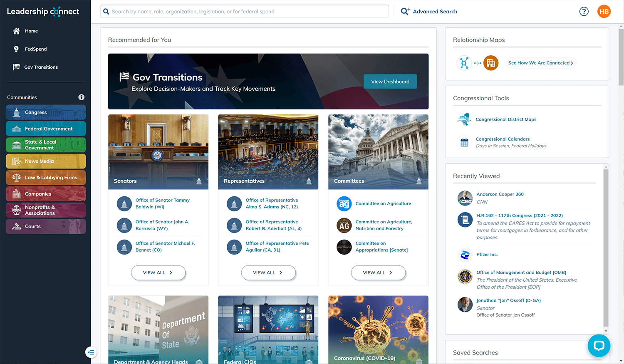Click the district maps icon
The image size is (624, 364).
pos(464,119)
